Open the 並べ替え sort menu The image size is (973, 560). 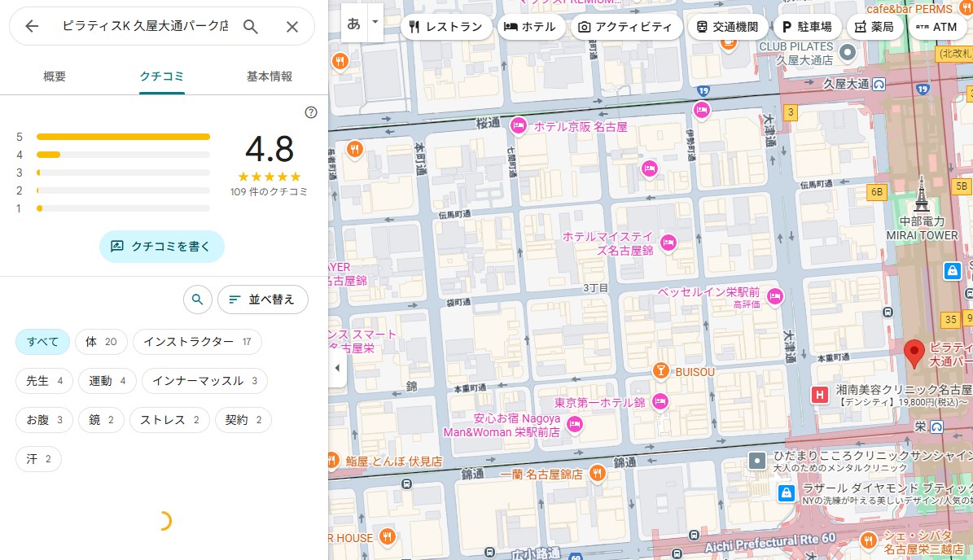point(262,300)
